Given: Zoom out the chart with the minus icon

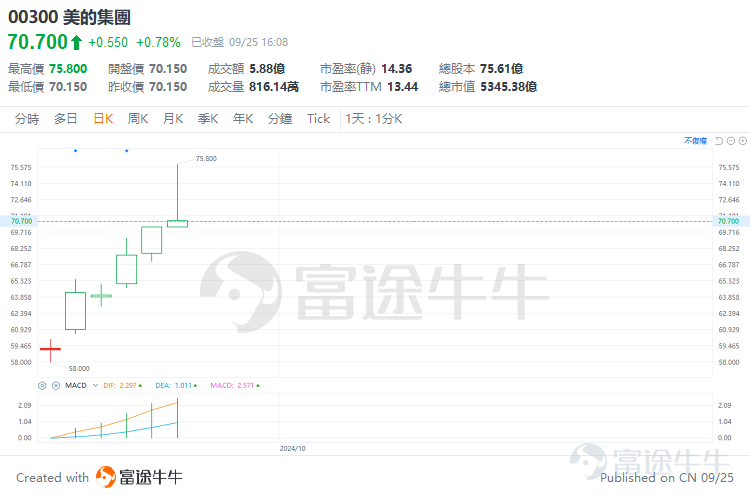Looking at the screenshot, I should (731, 141).
